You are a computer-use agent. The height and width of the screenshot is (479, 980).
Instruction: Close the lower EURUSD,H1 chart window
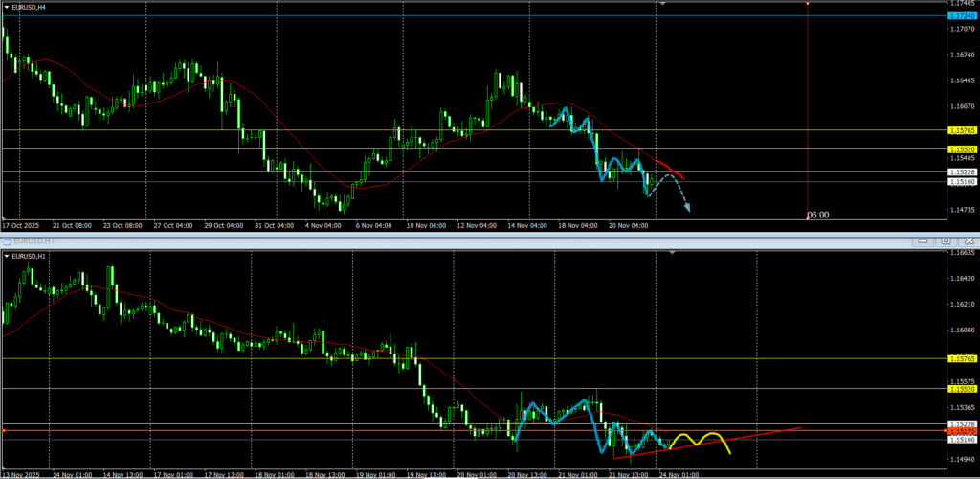(967, 241)
